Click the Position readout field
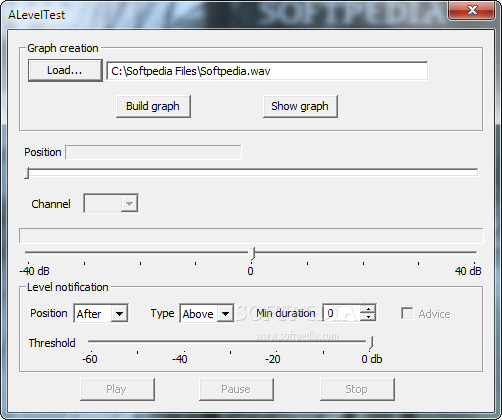The image size is (502, 420). 153,152
